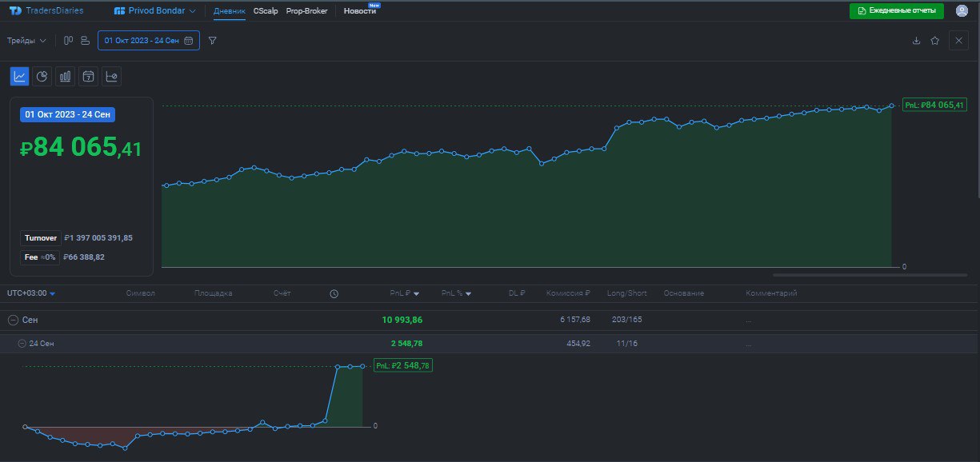Click the PnL ₽84 065,41 chart label

point(933,105)
